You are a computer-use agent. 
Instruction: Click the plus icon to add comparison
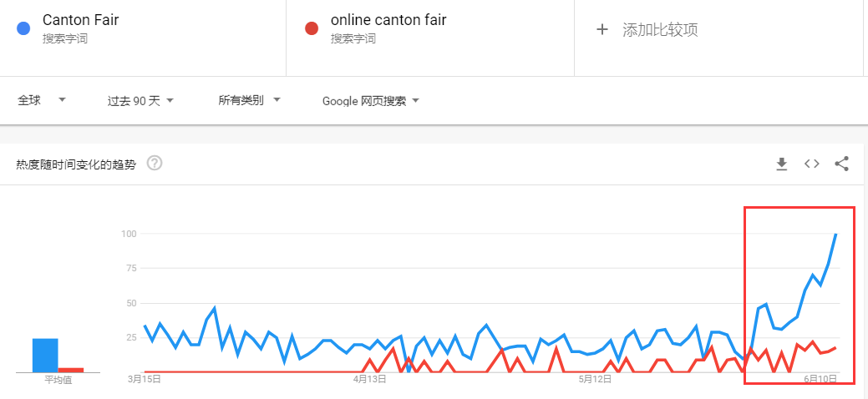[602, 30]
